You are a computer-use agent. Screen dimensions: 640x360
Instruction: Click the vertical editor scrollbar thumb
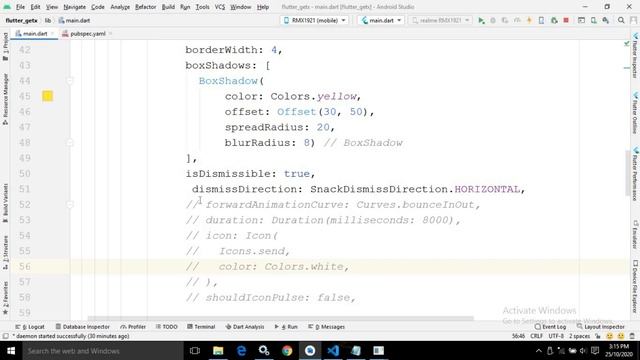coord(628,173)
